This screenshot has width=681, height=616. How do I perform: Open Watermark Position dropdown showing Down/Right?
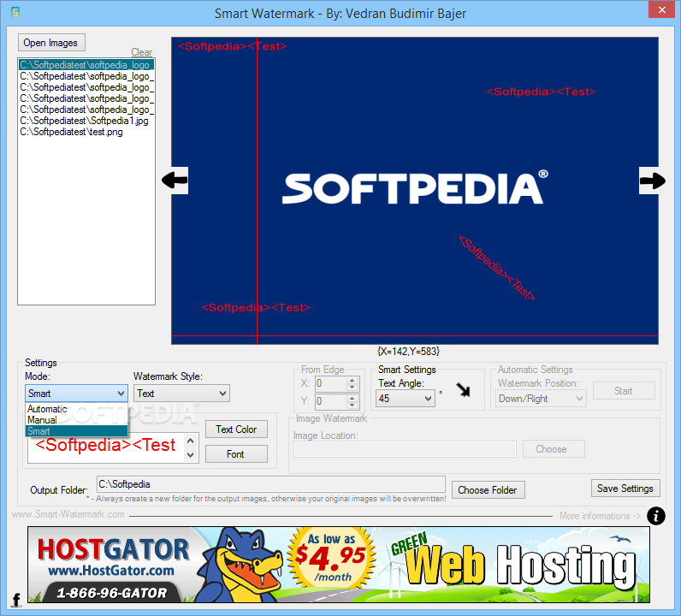pos(541,399)
